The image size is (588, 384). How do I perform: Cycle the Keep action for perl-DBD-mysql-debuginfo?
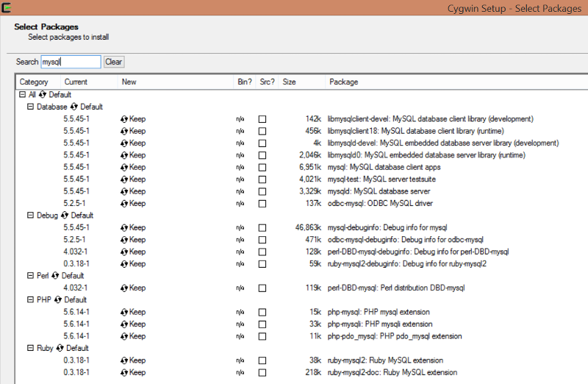pos(133,252)
